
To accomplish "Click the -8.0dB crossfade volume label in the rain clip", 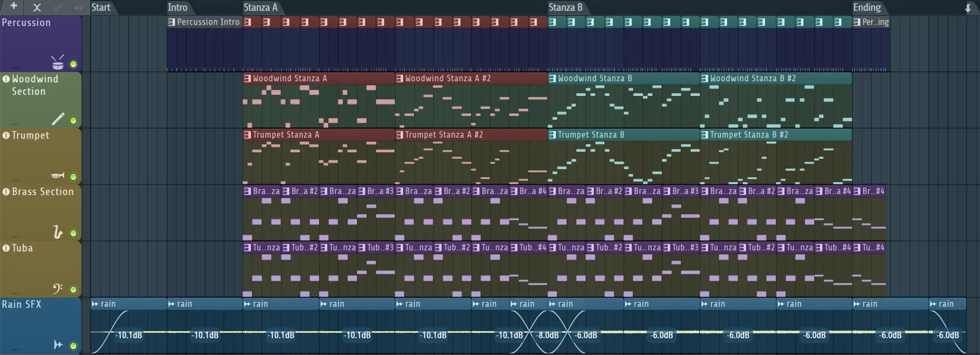I will 547,335.
